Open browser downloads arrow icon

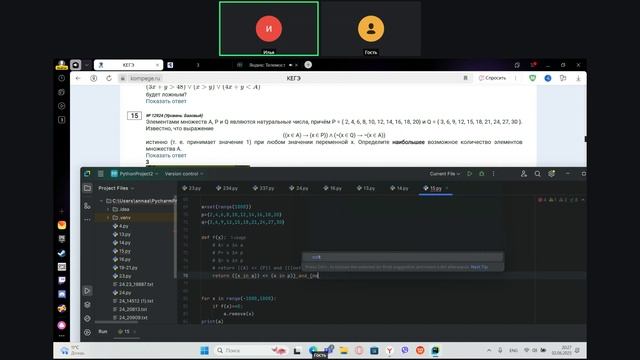click(x=578, y=78)
